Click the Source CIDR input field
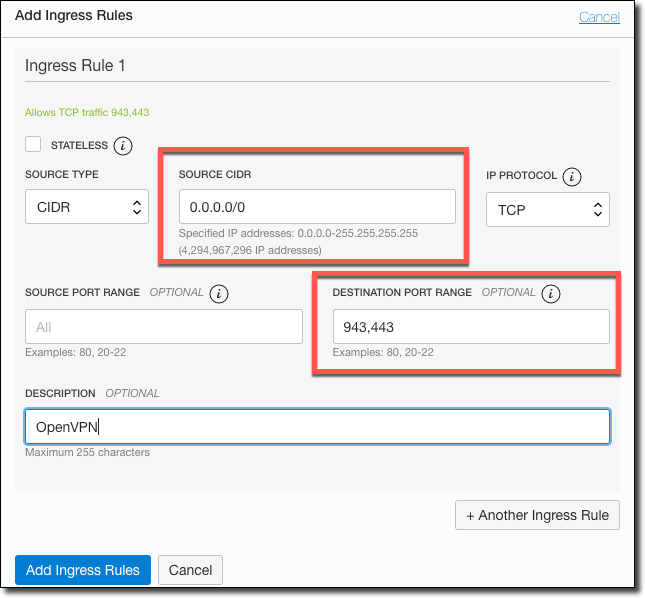645x598 pixels. (x=316, y=207)
